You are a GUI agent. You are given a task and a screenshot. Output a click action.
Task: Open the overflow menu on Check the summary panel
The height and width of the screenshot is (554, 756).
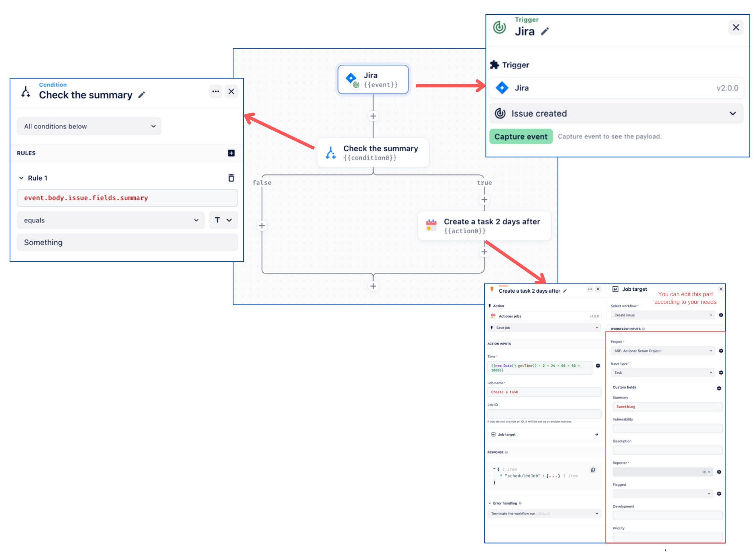point(215,91)
